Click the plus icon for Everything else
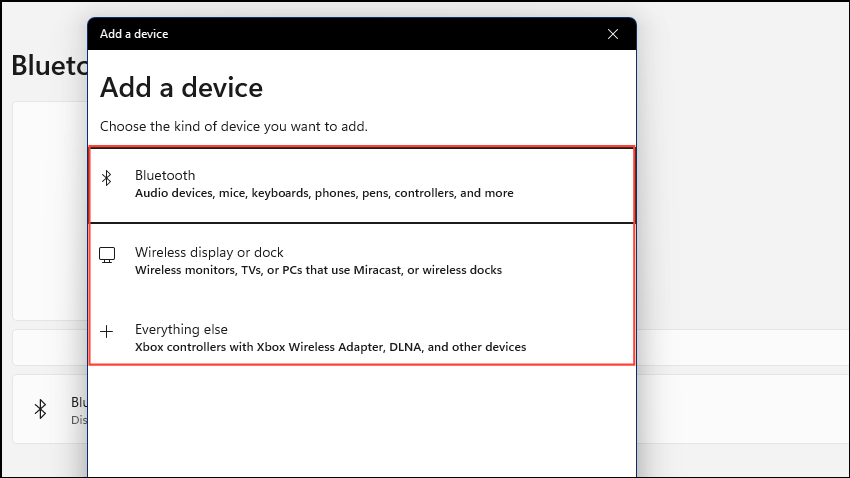Screen dimensions: 850x478 coord(107,332)
